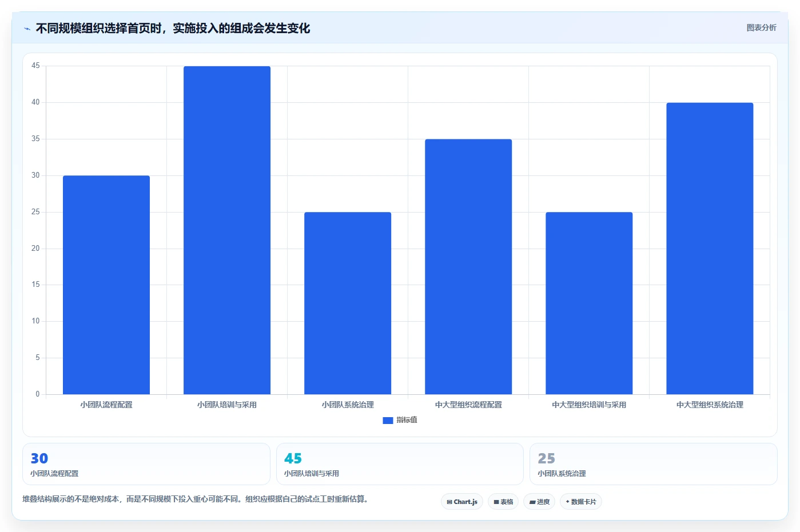Click x-axis label 小团队系统治理
This screenshot has height=532, width=800.
click(x=348, y=405)
